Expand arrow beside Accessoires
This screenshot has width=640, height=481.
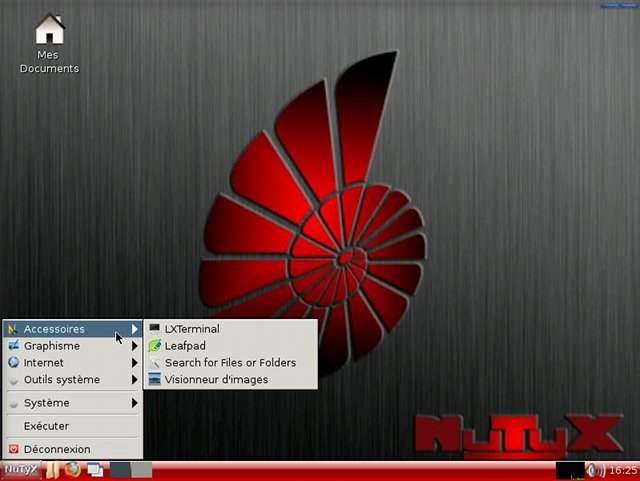(134, 329)
